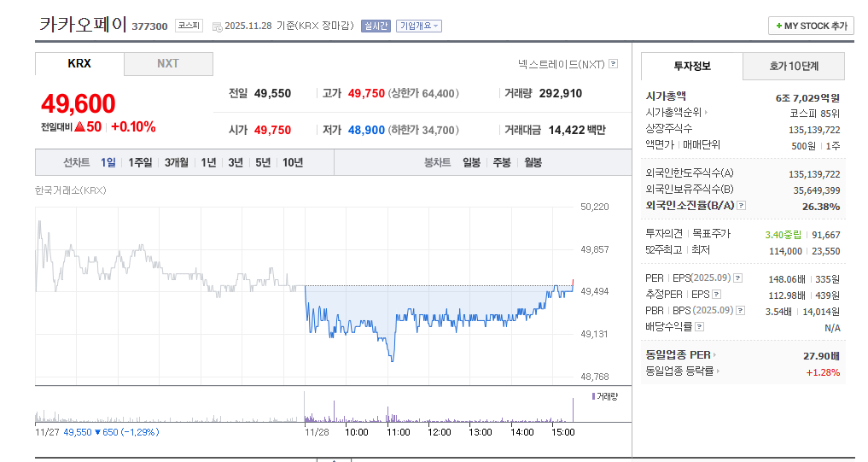Click the 실시간 badge button
The height and width of the screenshot is (462, 868).
376,26
